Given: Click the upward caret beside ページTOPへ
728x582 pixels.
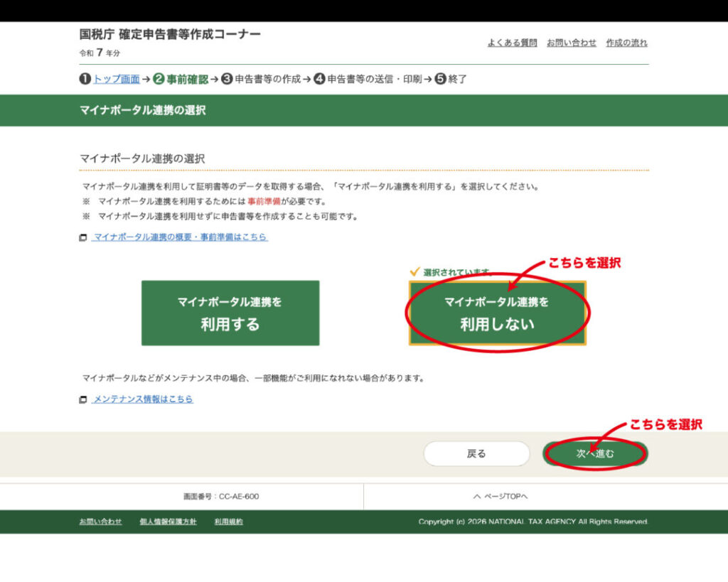Looking at the screenshot, I should point(476,496).
